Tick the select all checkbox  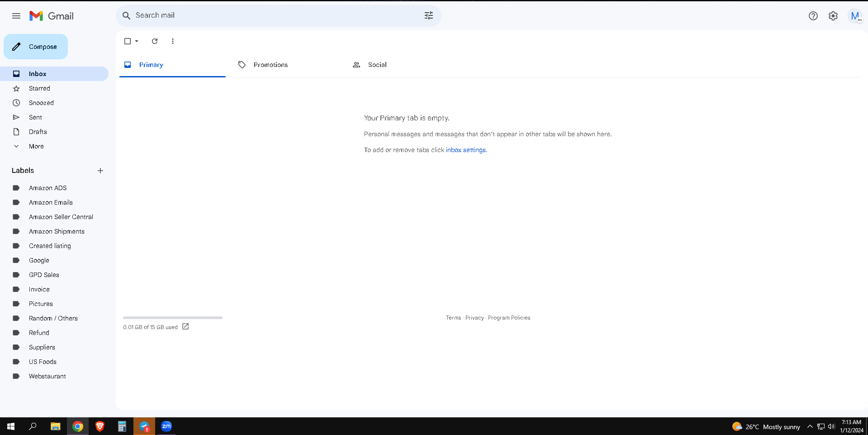(x=128, y=41)
